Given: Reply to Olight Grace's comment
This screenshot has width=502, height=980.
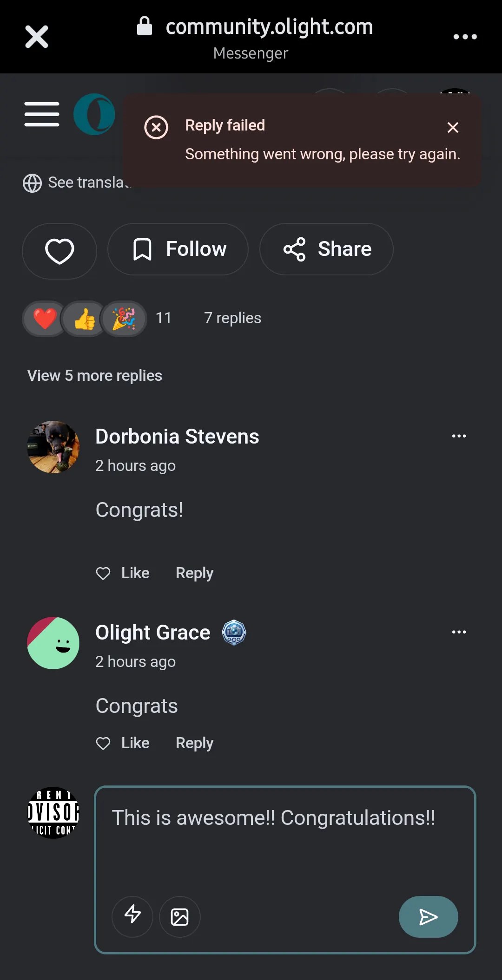Looking at the screenshot, I should pos(194,743).
